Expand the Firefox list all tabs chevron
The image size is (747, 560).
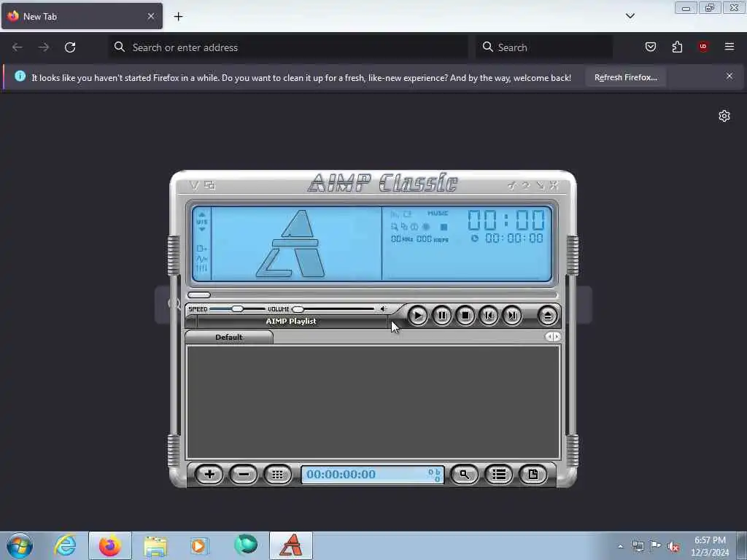[x=630, y=16]
